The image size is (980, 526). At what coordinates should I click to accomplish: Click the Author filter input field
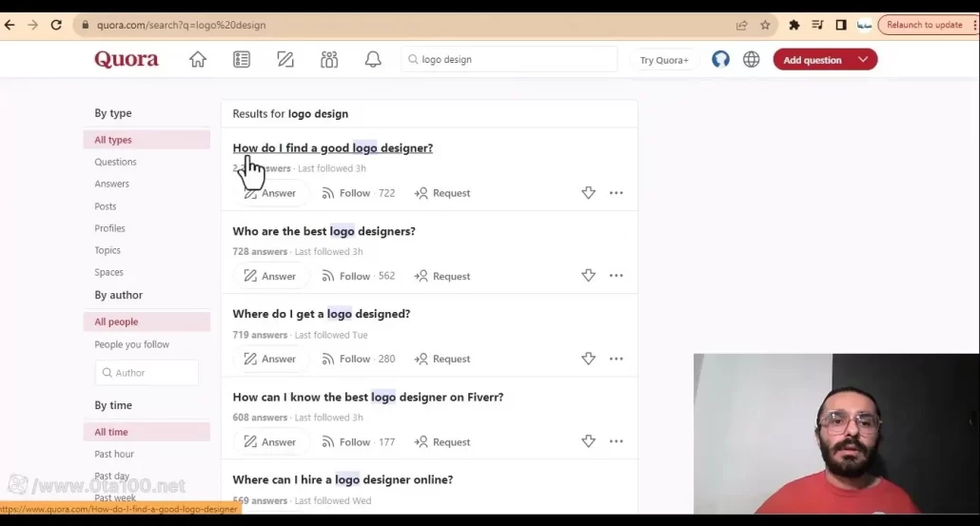147,373
